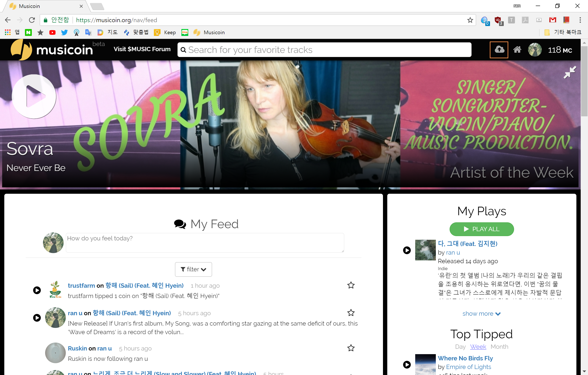Screen dimensions: 588x375
Task: Open the Gmail extension icon
Action: point(552,20)
